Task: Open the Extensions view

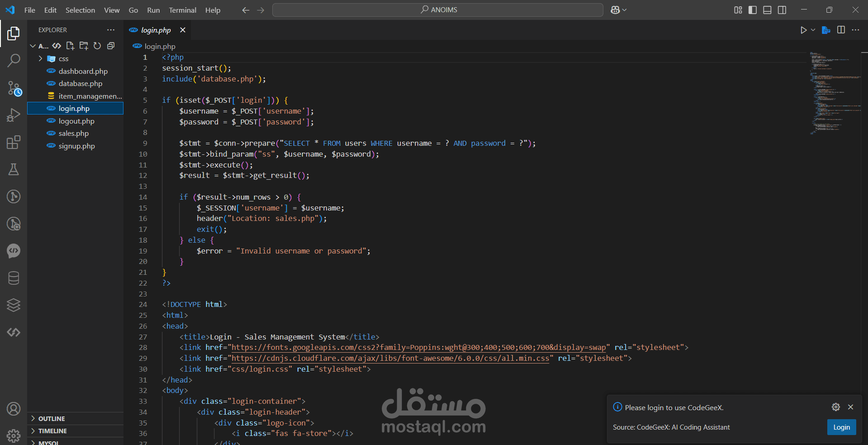Action: coord(14,142)
